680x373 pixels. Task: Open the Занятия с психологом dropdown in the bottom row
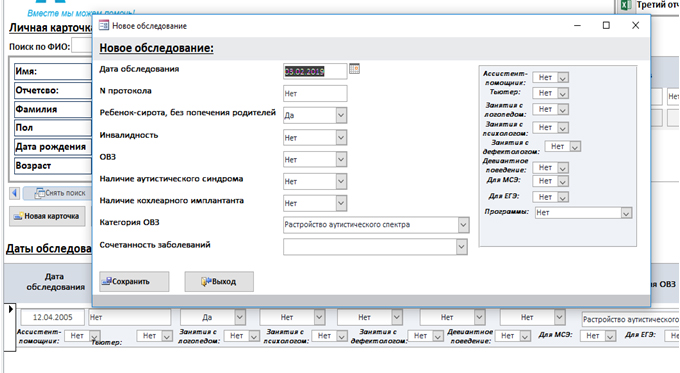[342, 336]
